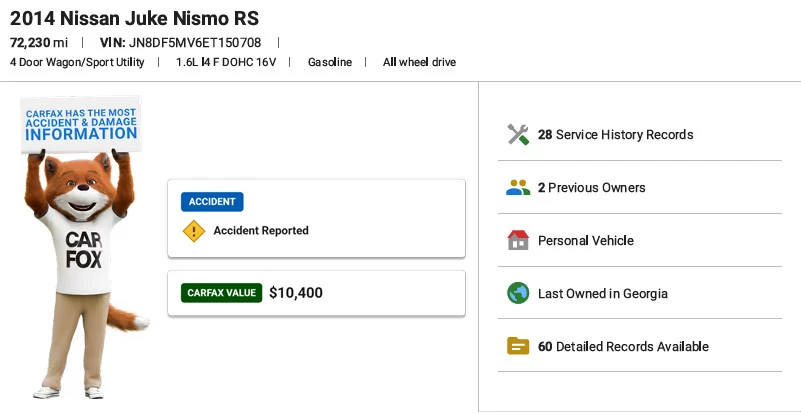Image resolution: width=801 pixels, height=414 pixels.
Task: Click the All wheel drive text
Action: (419, 62)
